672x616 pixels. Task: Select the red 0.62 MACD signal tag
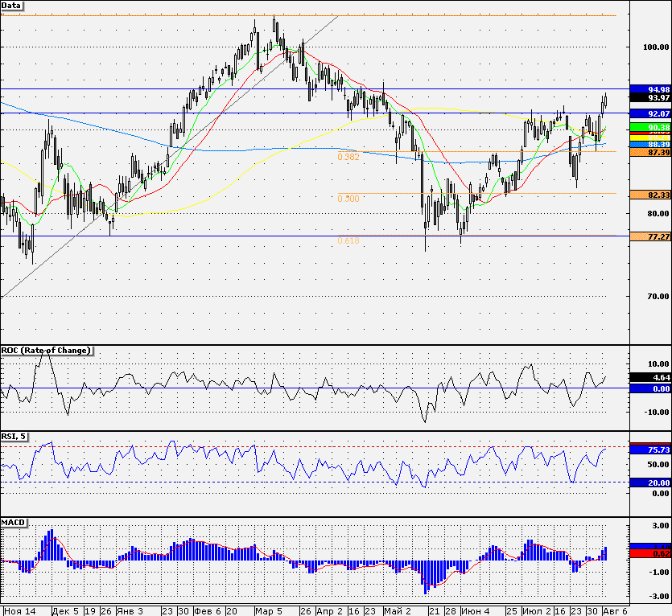click(651, 554)
